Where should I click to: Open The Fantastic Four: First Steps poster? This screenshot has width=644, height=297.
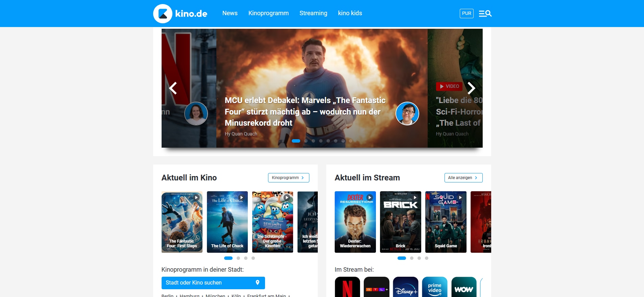(182, 222)
